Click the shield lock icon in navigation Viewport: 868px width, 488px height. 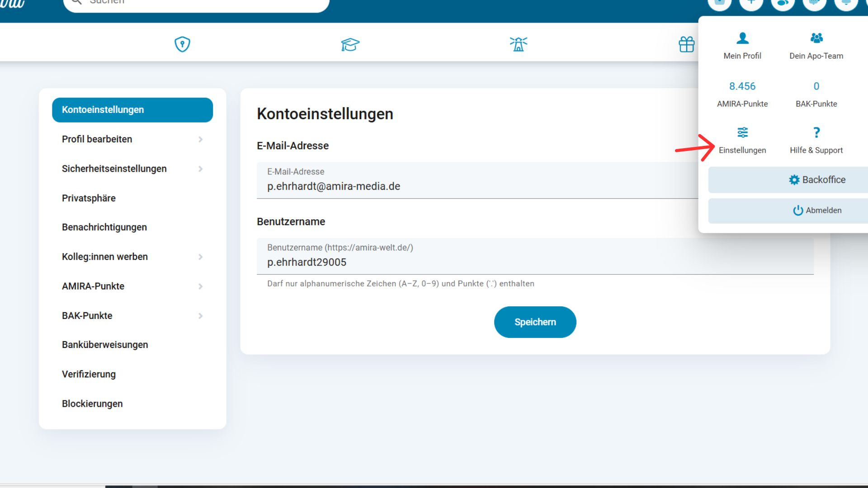tap(182, 44)
